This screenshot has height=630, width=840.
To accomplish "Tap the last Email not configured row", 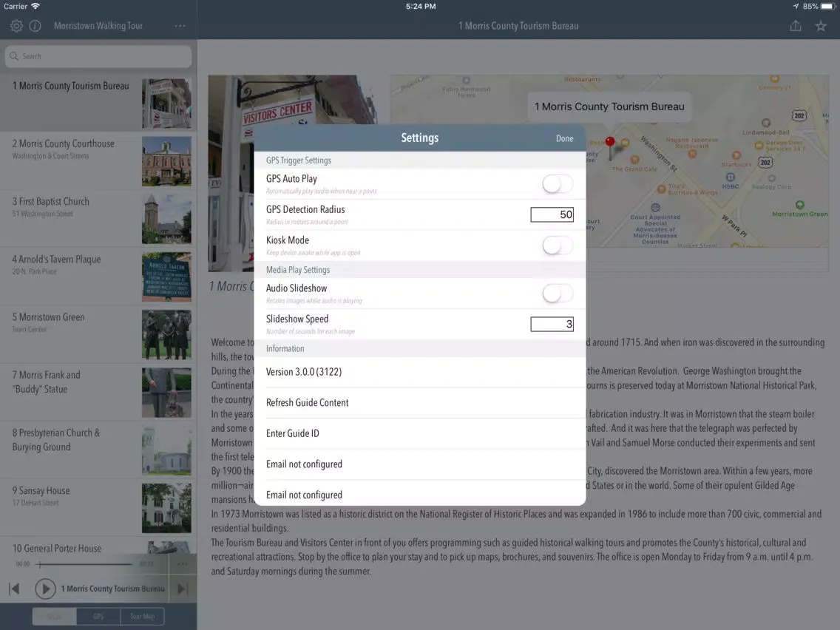I will [419, 494].
